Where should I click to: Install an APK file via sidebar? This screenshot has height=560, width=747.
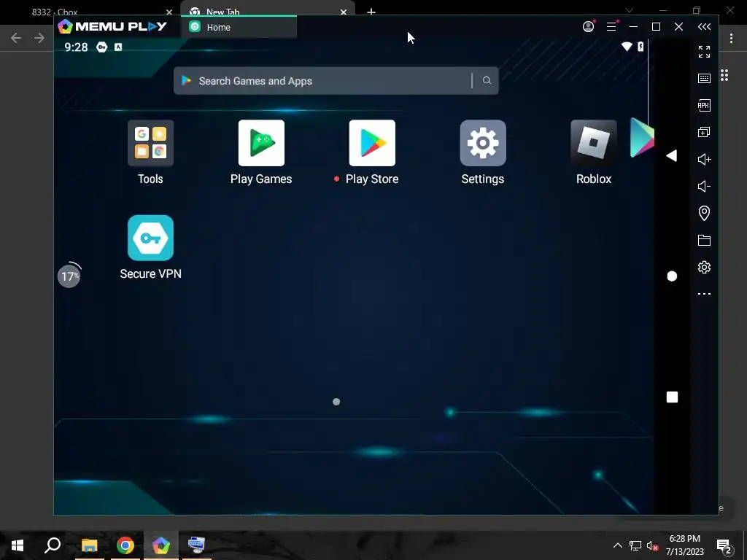(704, 105)
